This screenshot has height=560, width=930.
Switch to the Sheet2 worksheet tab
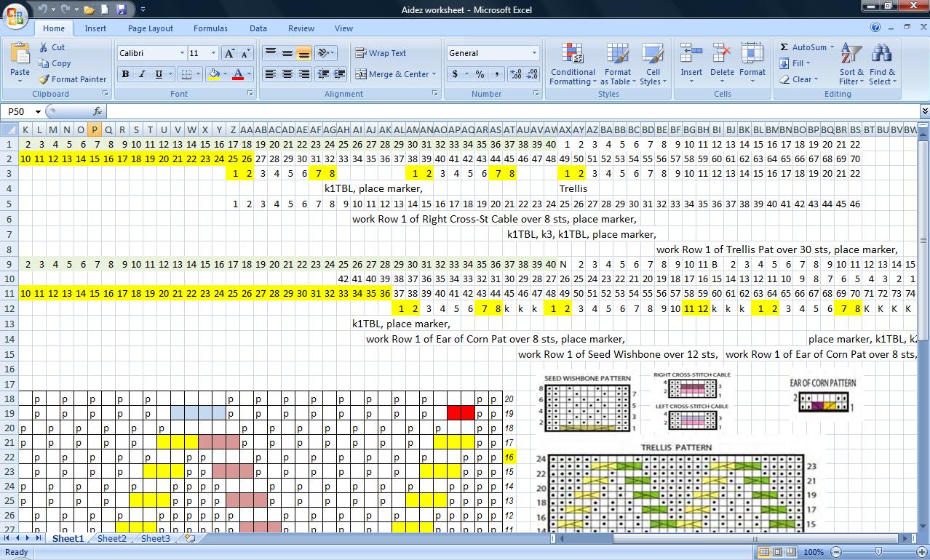tap(111, 538)
